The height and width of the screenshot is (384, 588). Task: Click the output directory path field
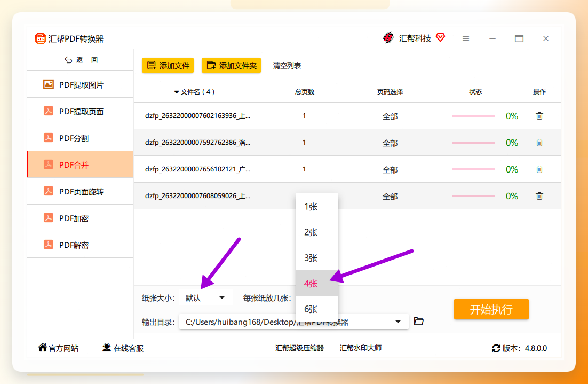pos(293,322)
